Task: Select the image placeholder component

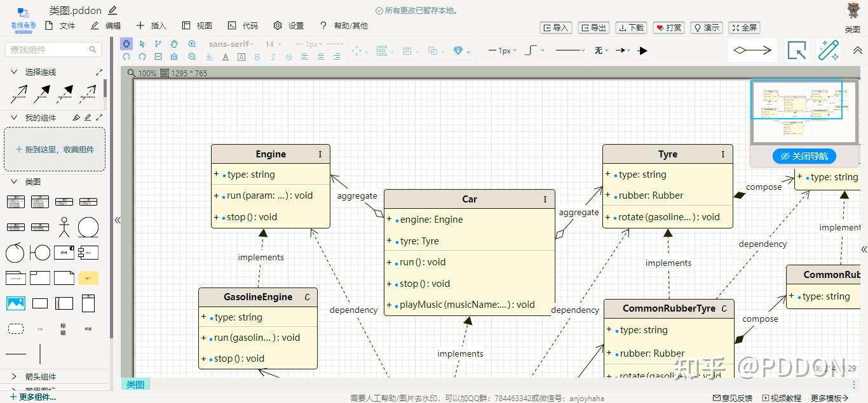Action: (15, 303)
